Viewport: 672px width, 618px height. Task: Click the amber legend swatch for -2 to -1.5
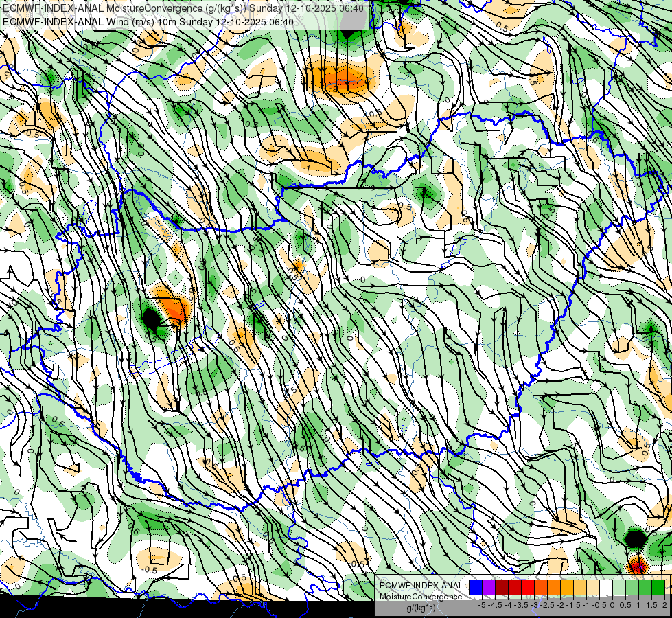(567, 588)
